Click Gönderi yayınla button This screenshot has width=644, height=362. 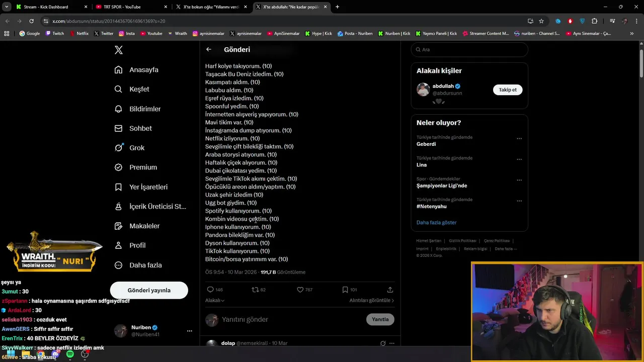[x=149, y=290]
